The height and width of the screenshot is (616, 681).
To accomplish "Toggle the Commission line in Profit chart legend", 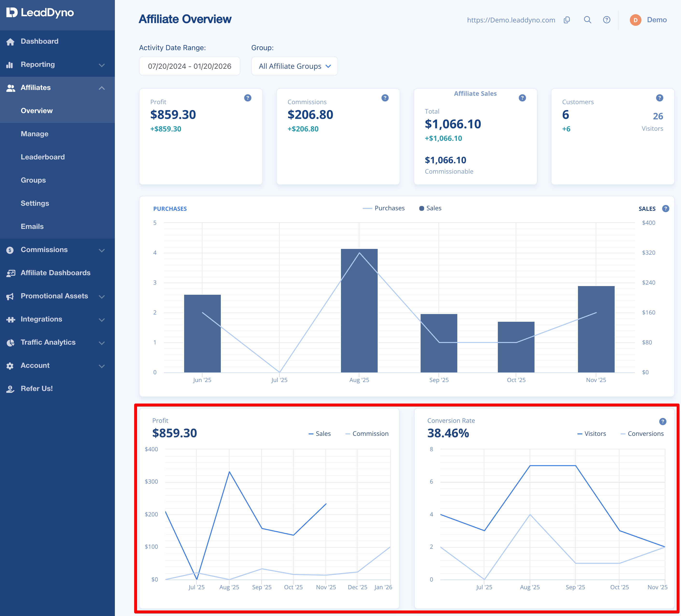I will 367,434.
